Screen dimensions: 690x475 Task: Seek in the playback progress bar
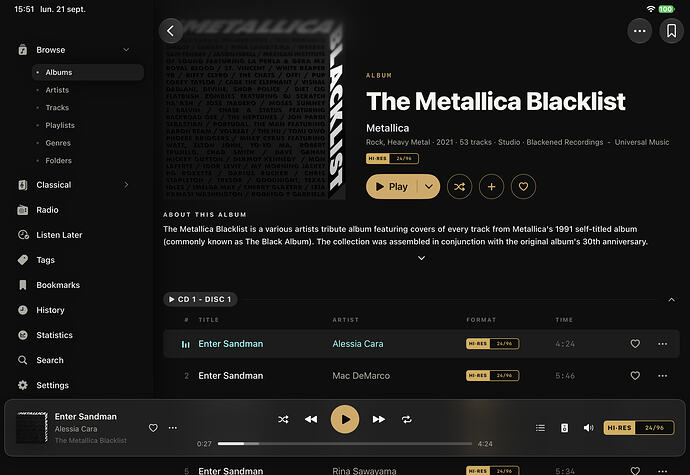pos(345,444)
